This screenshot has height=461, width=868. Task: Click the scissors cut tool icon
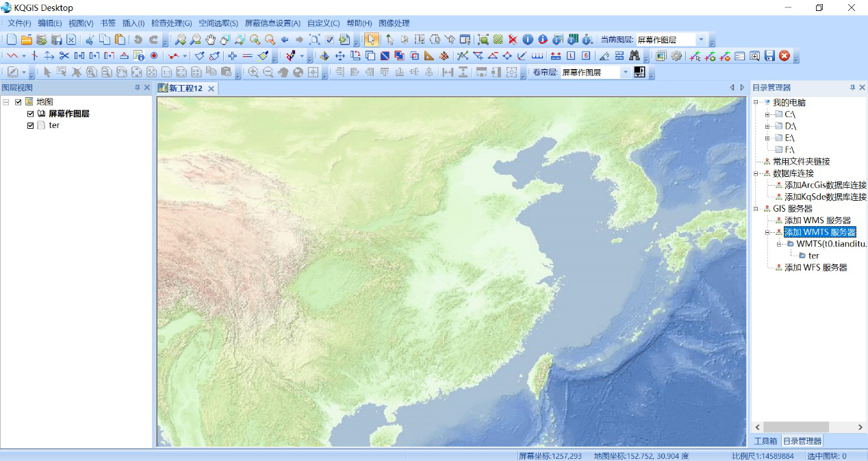tap(64, 56)
